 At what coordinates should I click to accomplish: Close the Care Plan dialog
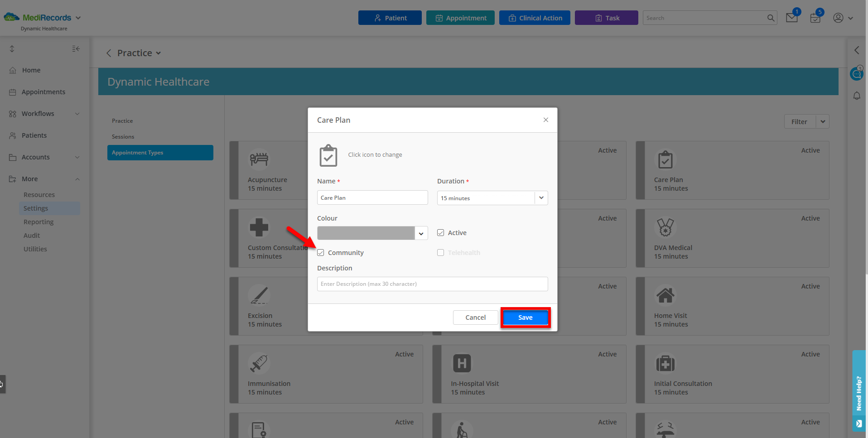click(546, 120)
